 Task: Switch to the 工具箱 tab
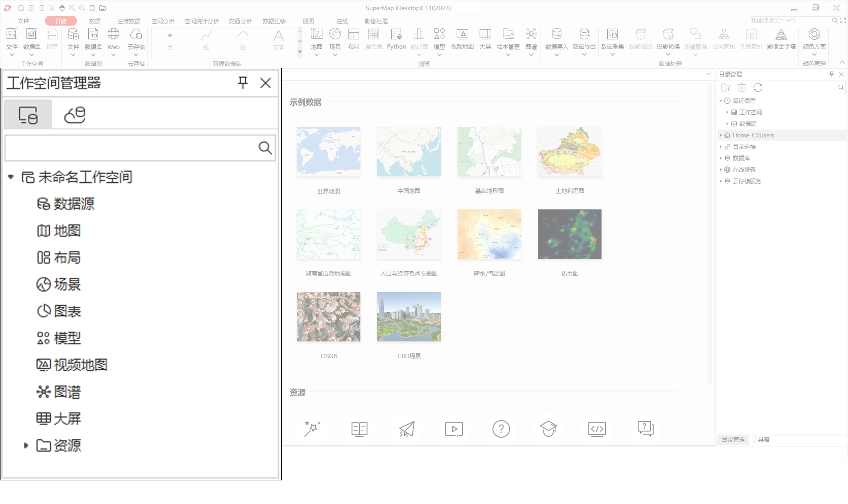pyautogui.click(x=760, y=439)
